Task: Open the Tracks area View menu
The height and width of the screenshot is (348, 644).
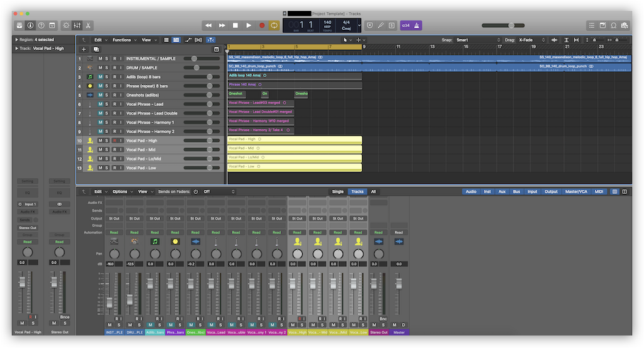Action: 148,40
